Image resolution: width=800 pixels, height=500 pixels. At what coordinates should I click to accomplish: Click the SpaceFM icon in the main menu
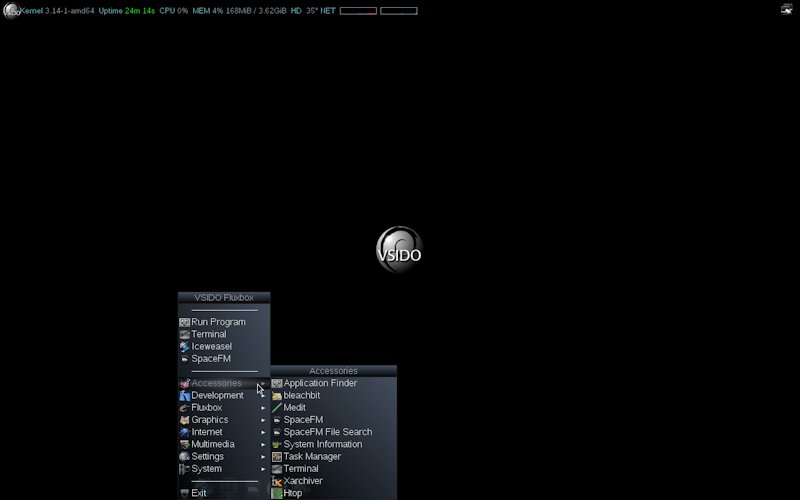point(184,359)
